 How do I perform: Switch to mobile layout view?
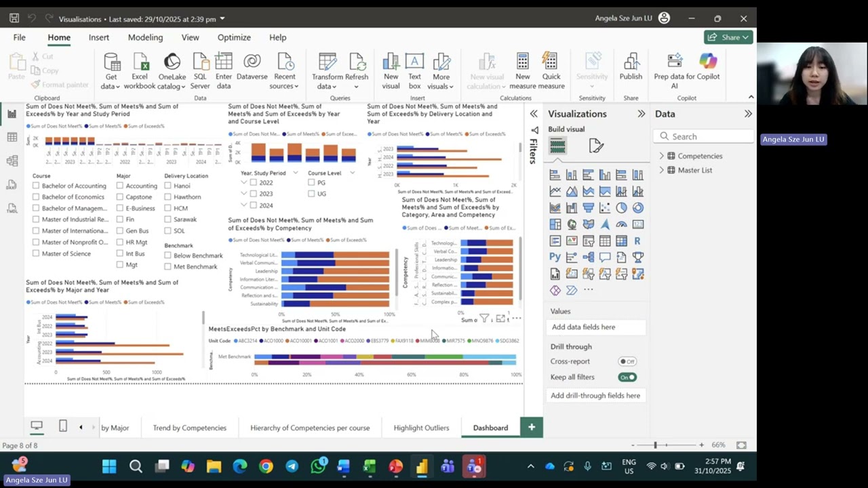pyautogui.click(x=62, y=426)
